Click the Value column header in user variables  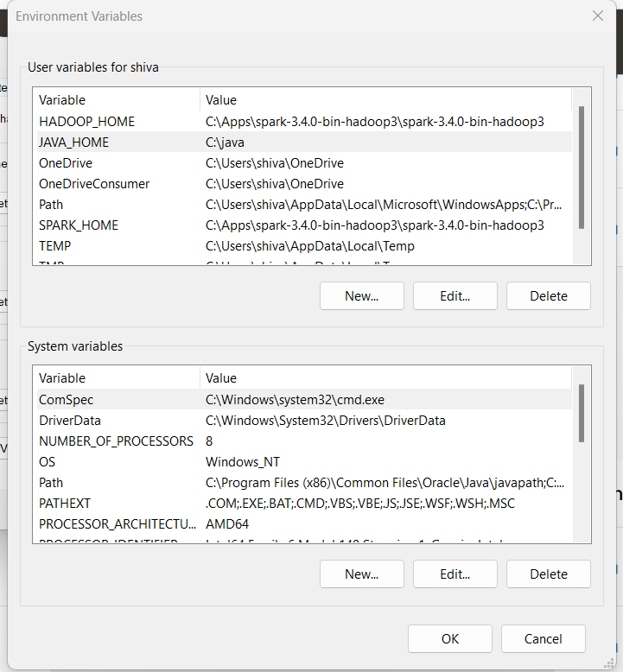pos(386,100)
